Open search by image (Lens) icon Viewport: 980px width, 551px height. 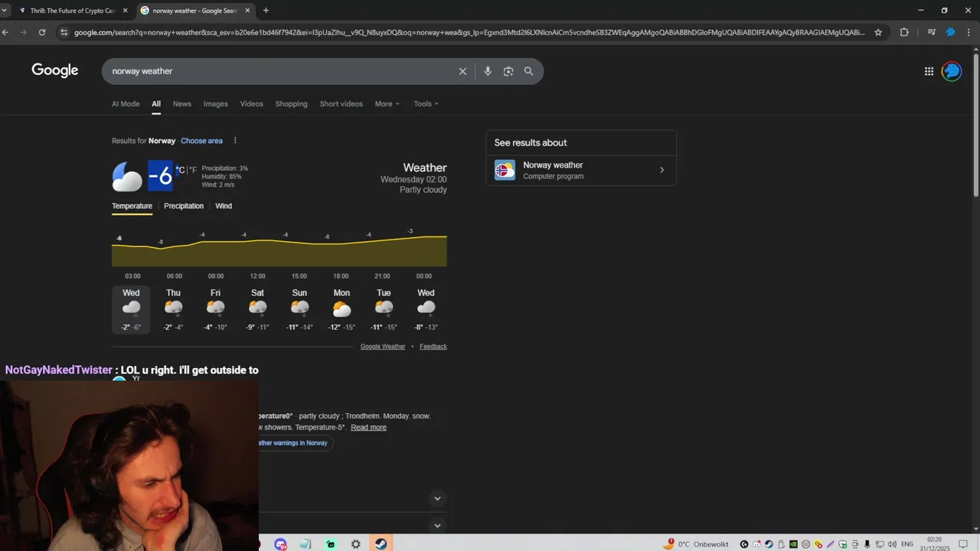[508, 71]
